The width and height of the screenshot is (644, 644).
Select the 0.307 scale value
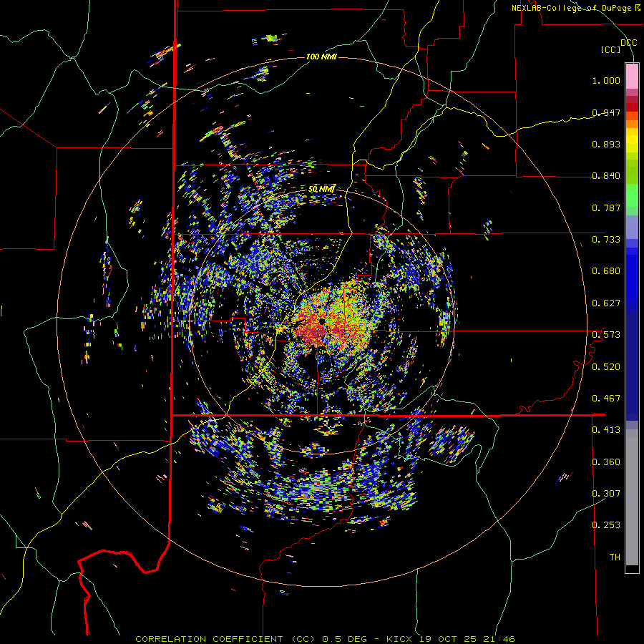606,494
